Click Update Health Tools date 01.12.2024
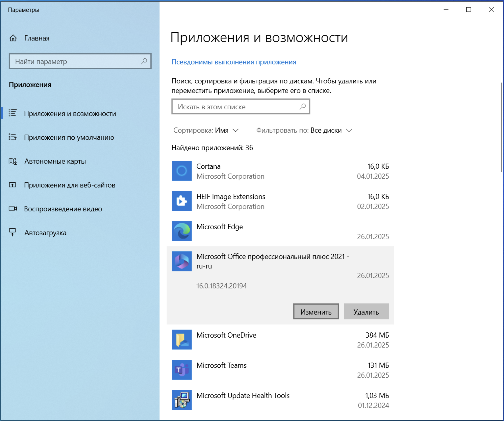 coord(373,405)
